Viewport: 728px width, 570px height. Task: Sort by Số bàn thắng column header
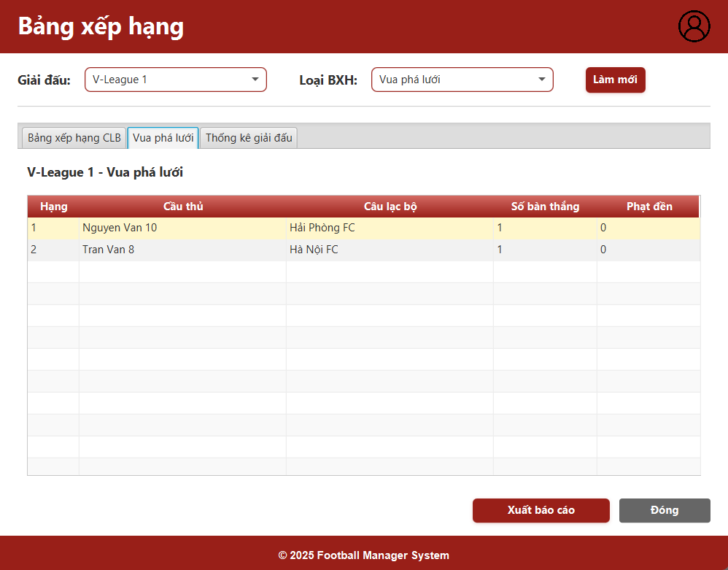545,207
